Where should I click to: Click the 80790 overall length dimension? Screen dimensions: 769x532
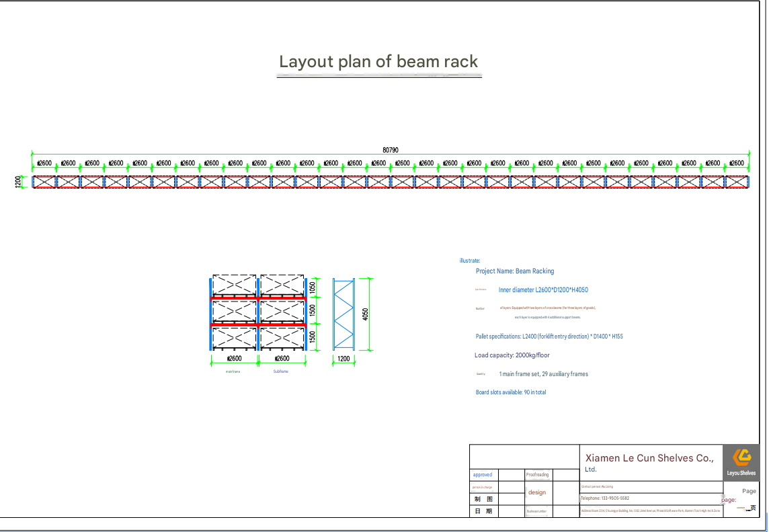point(391,150)
